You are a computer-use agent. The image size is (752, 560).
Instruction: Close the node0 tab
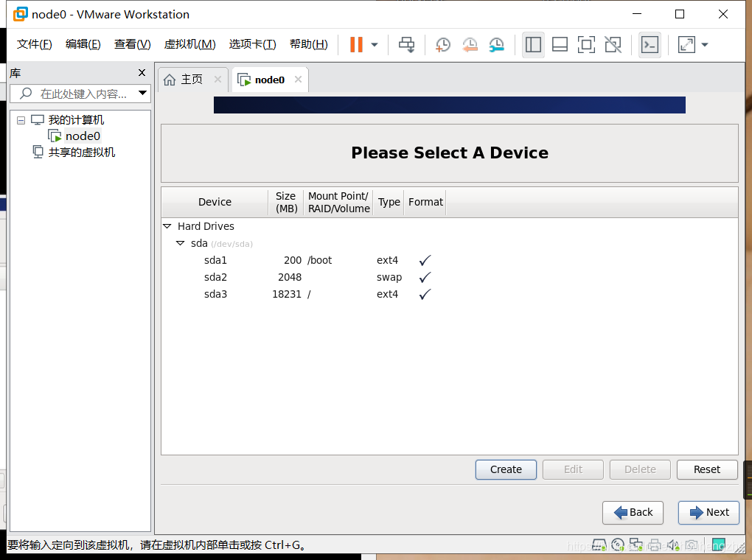298,79
